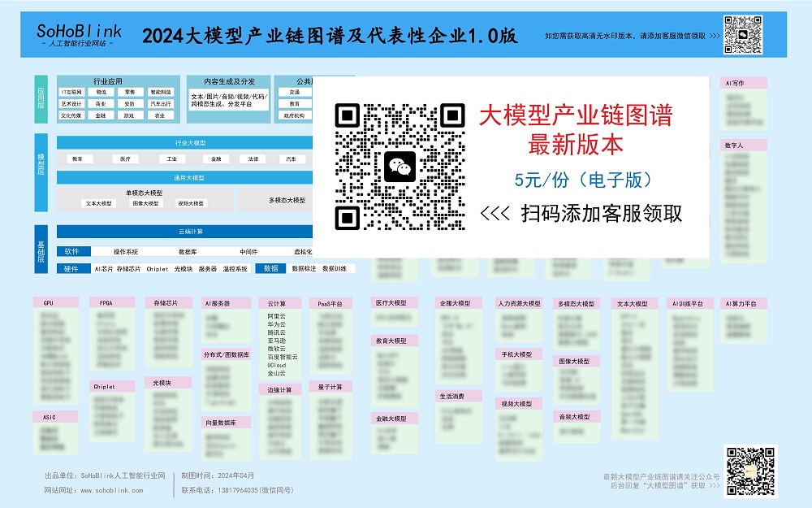
Task: Click the 'GPU' category header
Action: click(x=56, y=302)
